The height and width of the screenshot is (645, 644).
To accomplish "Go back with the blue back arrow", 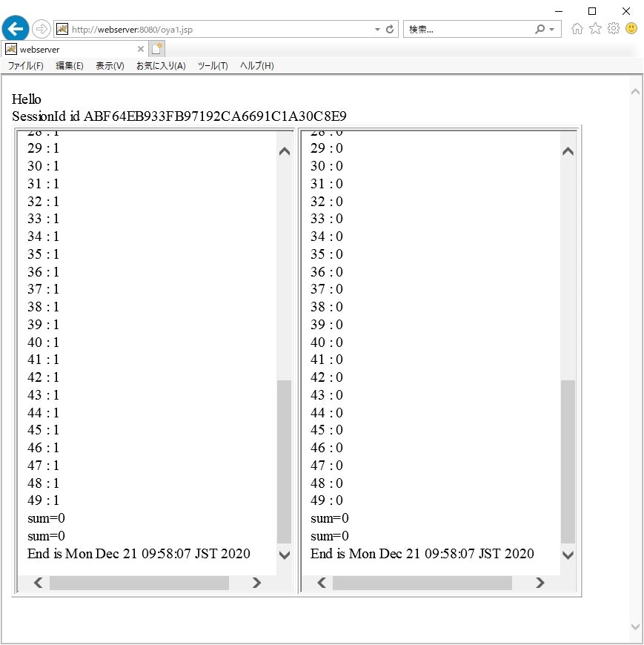I will (16, 29).
